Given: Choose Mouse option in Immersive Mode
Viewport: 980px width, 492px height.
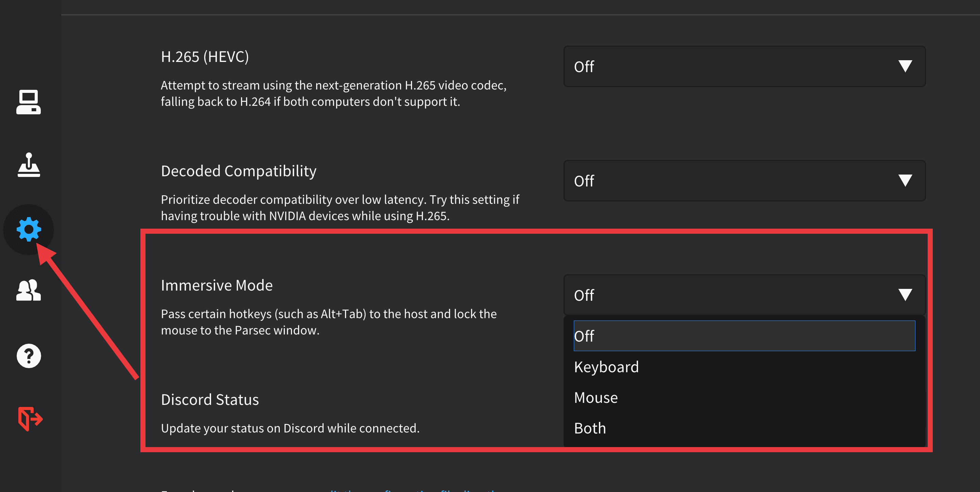Looking at the screenshot, I should tap(596, 397).
